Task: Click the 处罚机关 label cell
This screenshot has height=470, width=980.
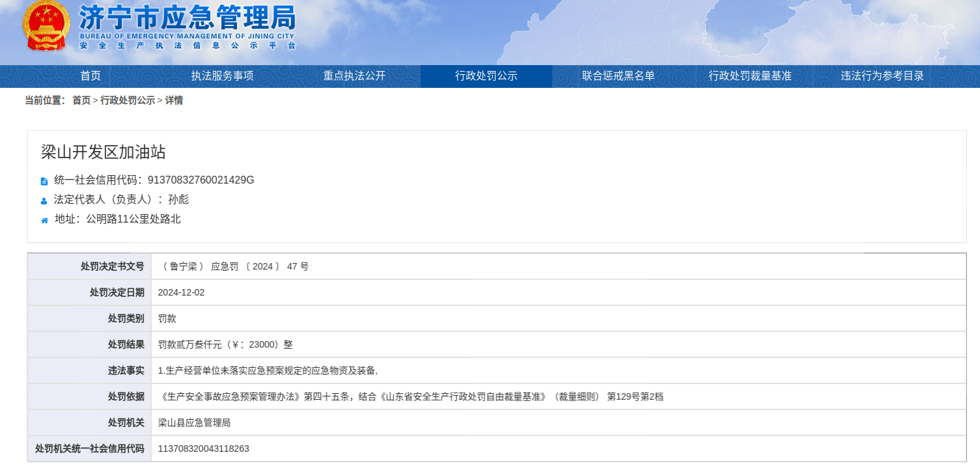Action: point(90,422)
